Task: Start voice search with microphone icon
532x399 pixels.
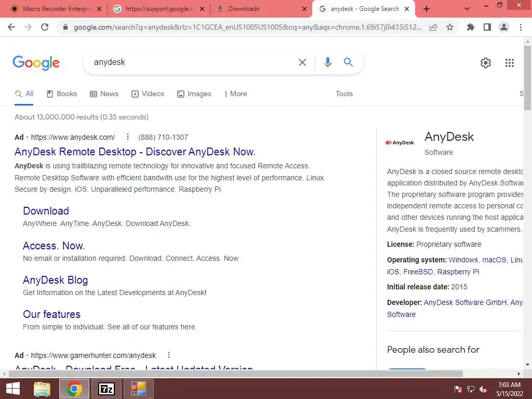Action: tap(327, 62)
